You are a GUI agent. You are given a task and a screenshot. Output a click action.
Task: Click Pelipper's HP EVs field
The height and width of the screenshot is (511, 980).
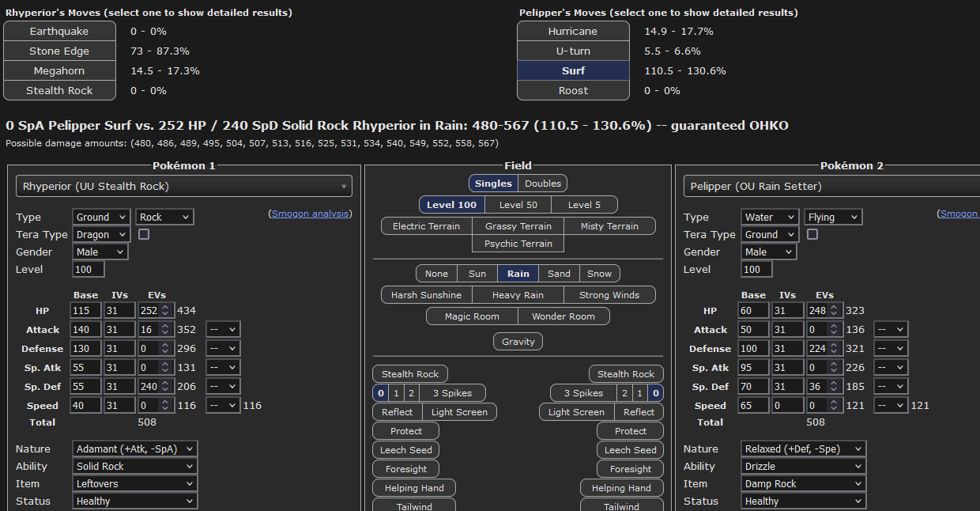(x=818, y=311)
